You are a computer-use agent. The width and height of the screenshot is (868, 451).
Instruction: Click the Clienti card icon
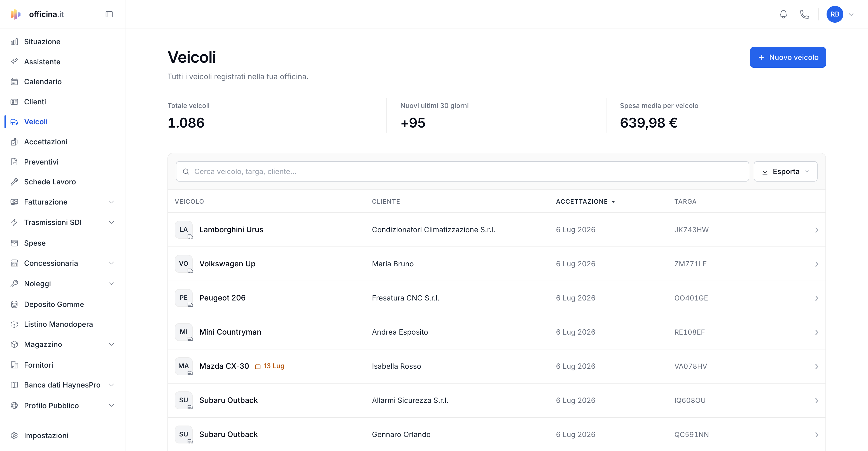[x=14, y=102]
